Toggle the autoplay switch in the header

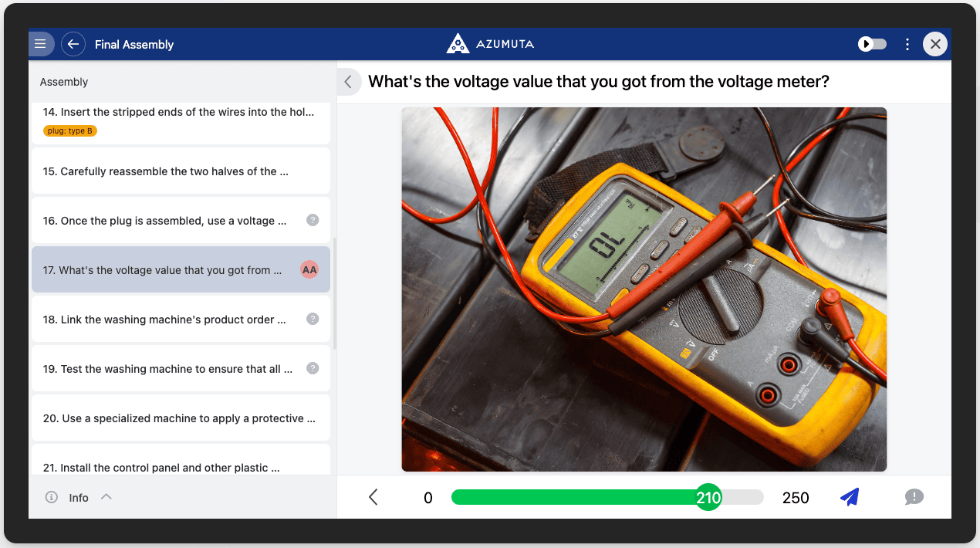(x=873, y=44)
